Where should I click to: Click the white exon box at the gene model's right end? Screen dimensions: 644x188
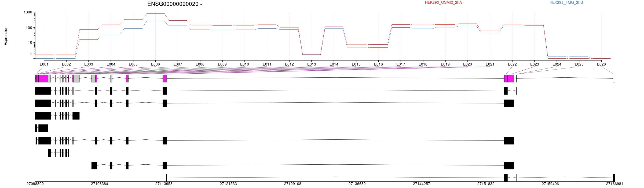pos(614,78)
